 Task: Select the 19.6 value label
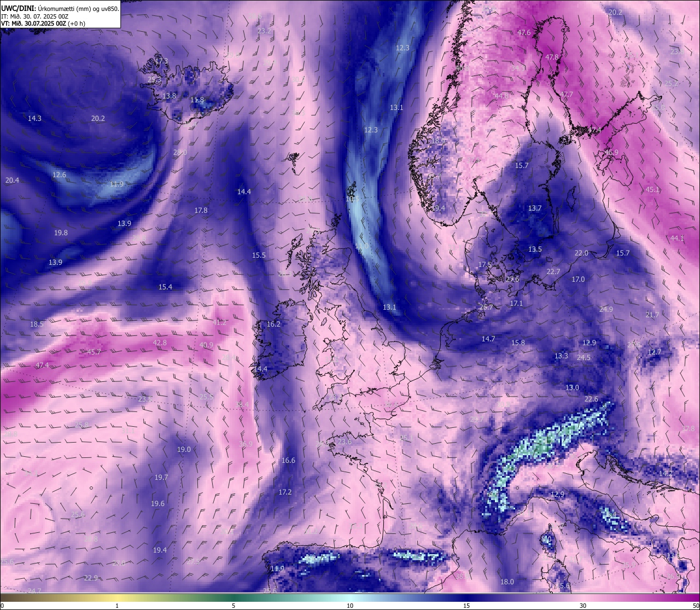(158, 504)
